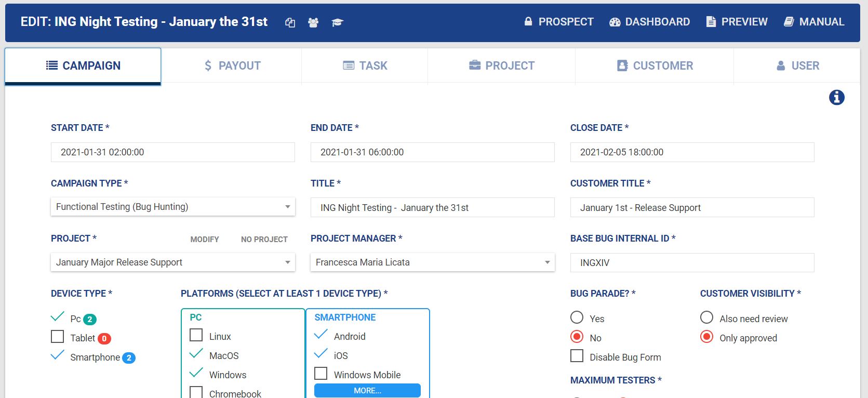Choose Also need review visibility

(707, 317)
